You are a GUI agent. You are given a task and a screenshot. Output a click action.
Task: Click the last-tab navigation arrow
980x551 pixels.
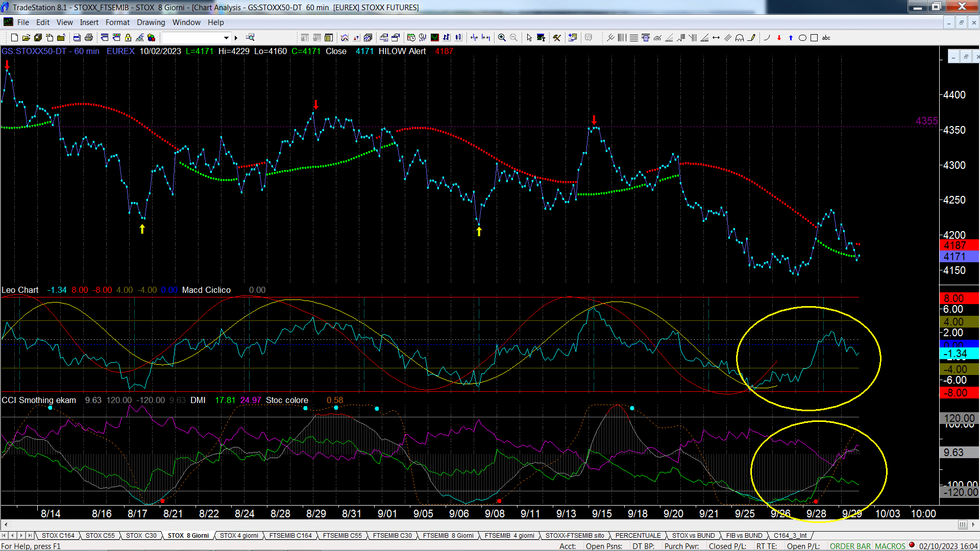30,536
